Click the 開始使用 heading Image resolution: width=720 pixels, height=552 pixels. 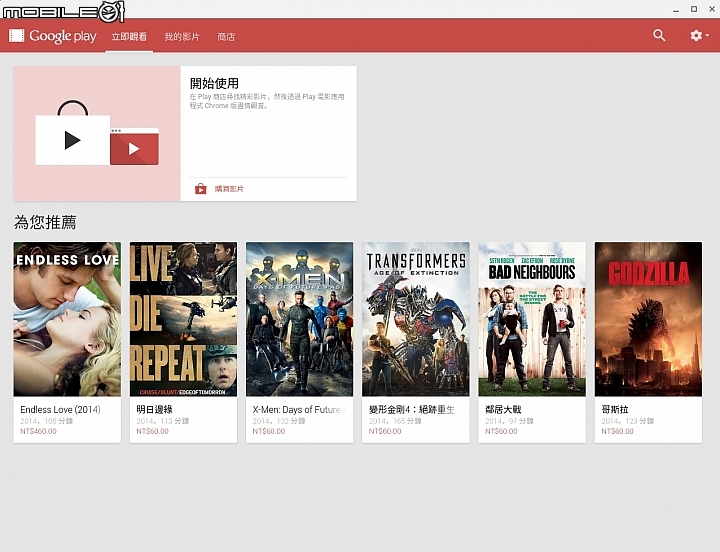(214, 83)
